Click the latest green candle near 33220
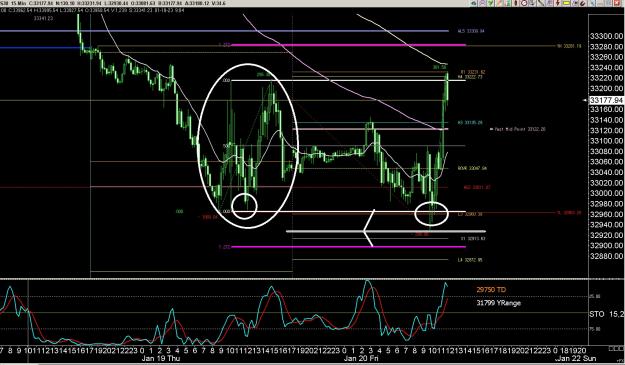 coord(447,86)
